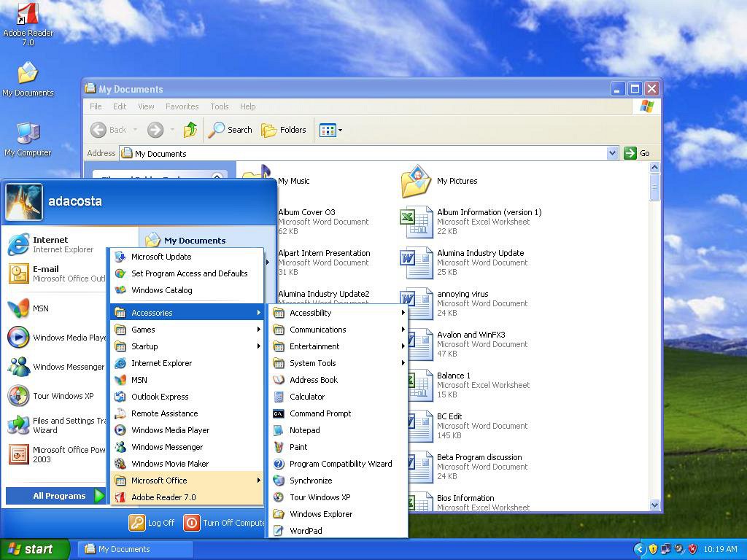The height and width of the screenshot is (560, 747).
Task: Expand the Accessibility submenu
Action: [x=338, y=313]
